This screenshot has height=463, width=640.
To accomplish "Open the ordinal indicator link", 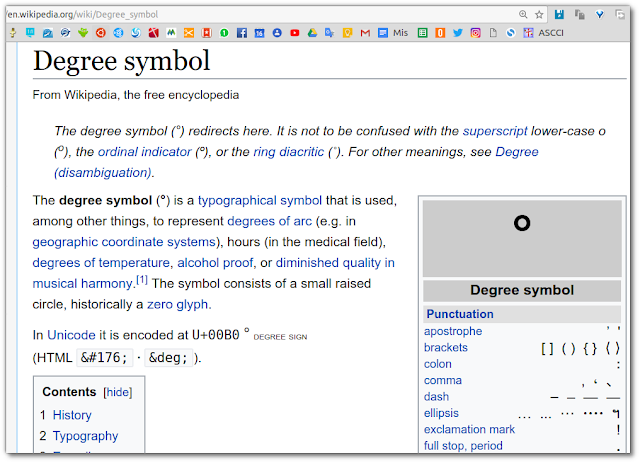I will pyautogui.click(x=144, y=152).
